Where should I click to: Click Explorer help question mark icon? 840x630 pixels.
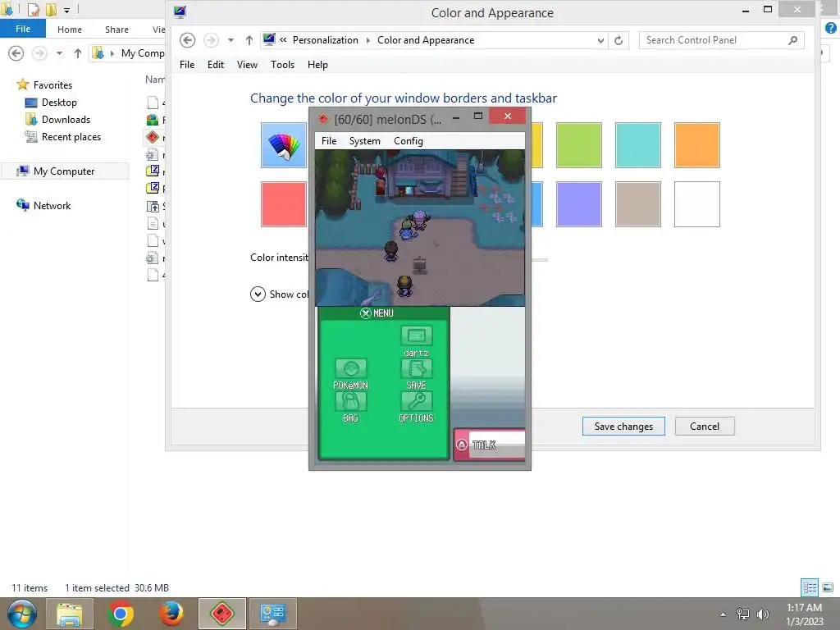pos(831,29)
